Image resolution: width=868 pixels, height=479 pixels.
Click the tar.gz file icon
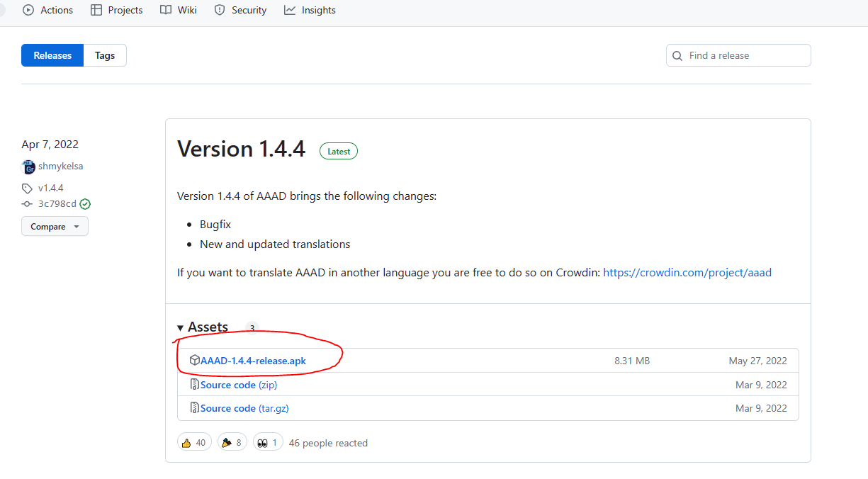195,408
